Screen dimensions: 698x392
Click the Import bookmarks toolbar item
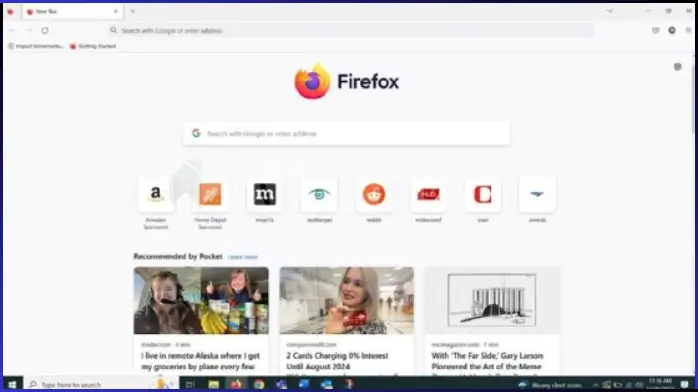coord(36,46)
